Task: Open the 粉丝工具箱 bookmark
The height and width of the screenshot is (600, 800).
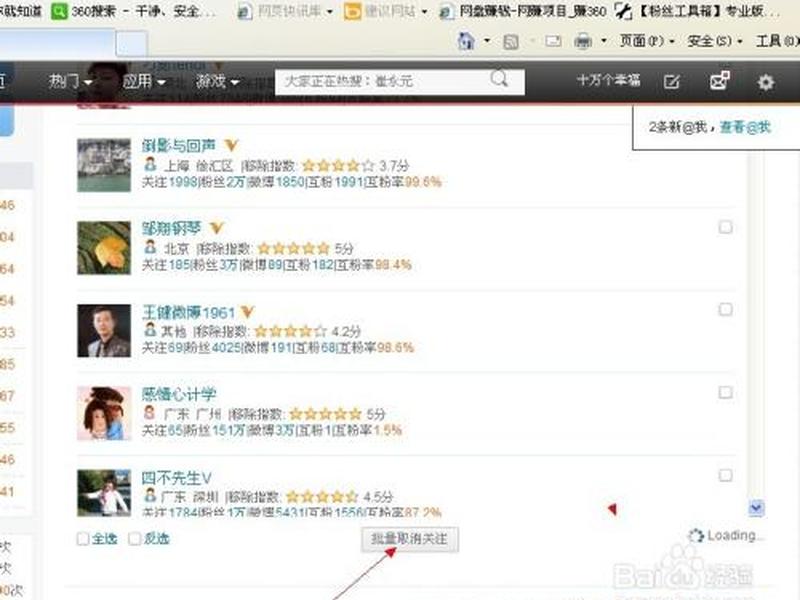Action: (697, 11)
